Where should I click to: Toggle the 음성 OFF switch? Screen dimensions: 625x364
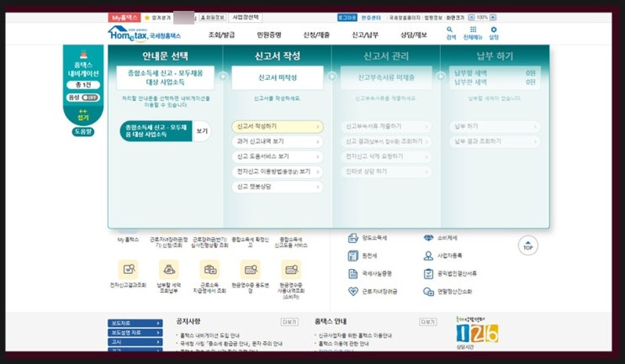click(x=90, y=98)
